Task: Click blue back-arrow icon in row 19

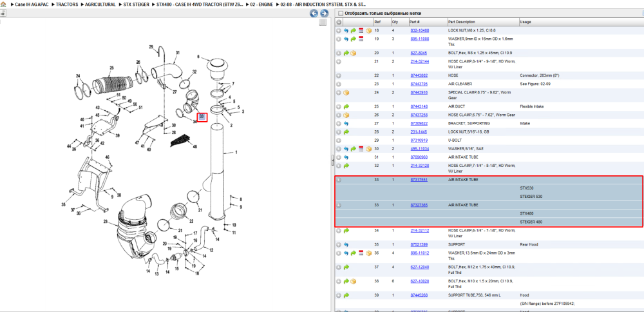Action: pyautogui.click(x=346, y=39)
